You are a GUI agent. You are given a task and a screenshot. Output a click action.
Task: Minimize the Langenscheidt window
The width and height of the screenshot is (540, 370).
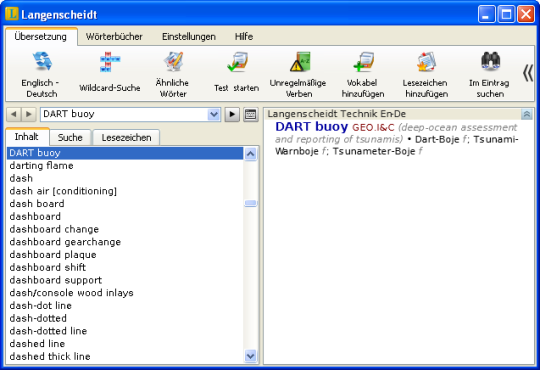pos(486,14)
